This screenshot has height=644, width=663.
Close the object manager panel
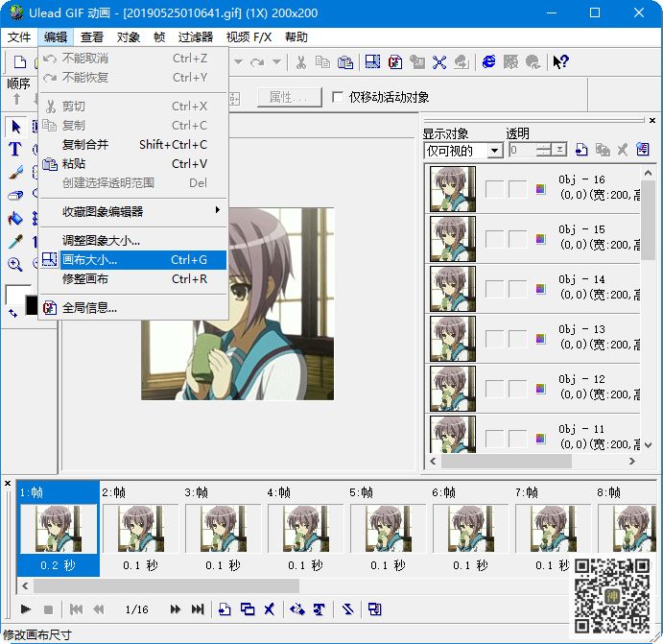tap(652, 121)
